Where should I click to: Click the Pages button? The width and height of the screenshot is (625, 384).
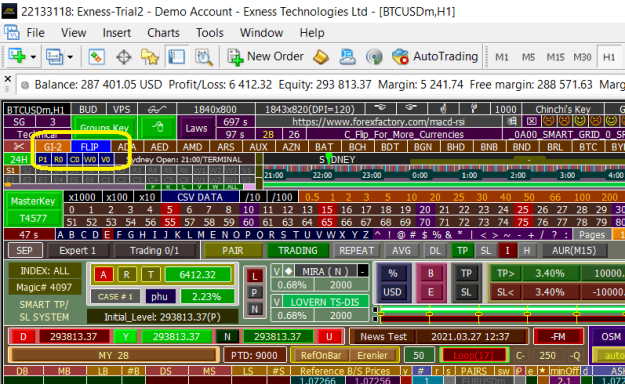(592, 235)
